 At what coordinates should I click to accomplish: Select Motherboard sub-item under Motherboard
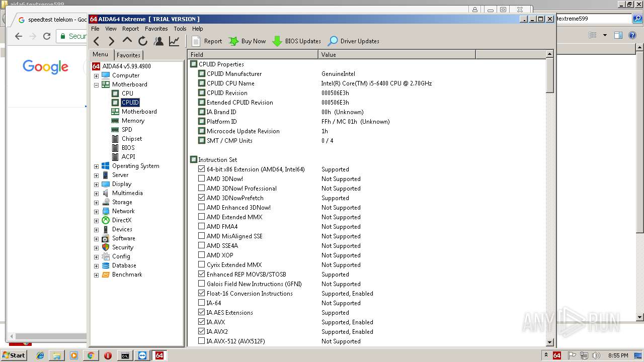tap(139, 112)
